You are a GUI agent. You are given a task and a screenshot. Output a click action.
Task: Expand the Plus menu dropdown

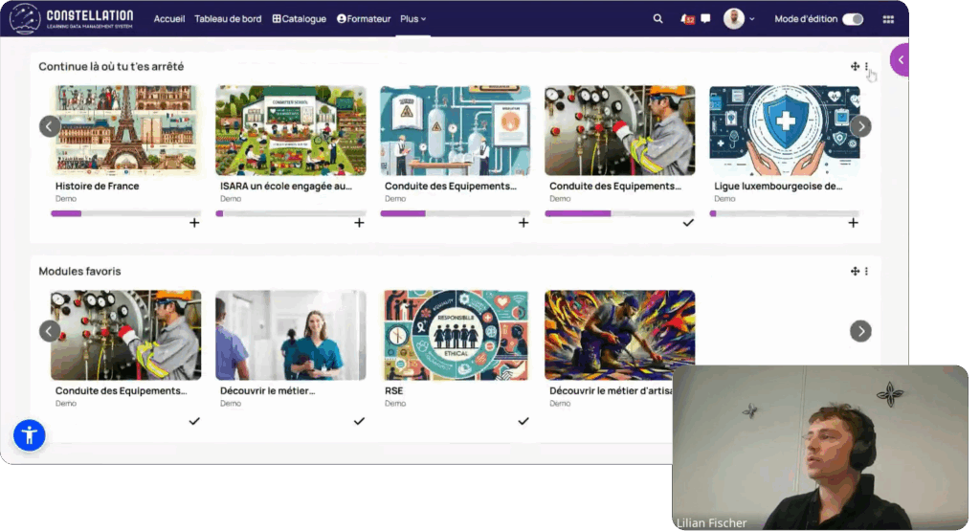click(x=413, y=19)
